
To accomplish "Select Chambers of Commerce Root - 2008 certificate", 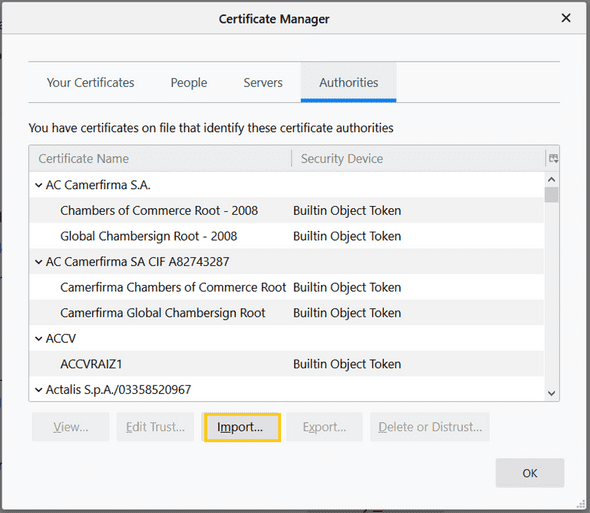I will (159, 211).
